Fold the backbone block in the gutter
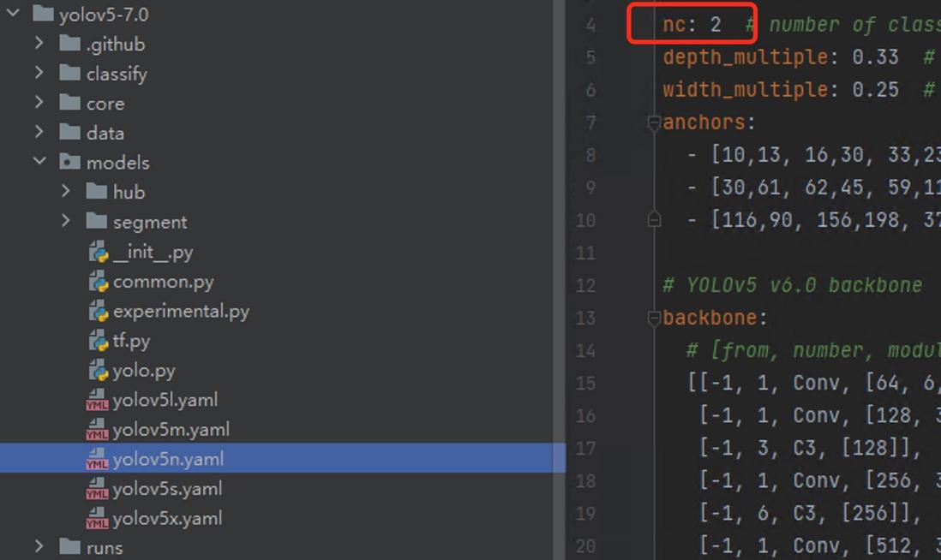 coord(654,318)
